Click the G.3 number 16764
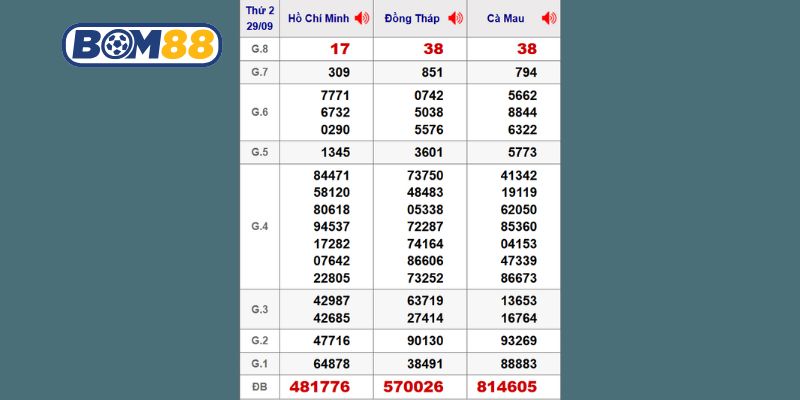The image size is (800, 400). pyautogui.click(x=518, y=318)
